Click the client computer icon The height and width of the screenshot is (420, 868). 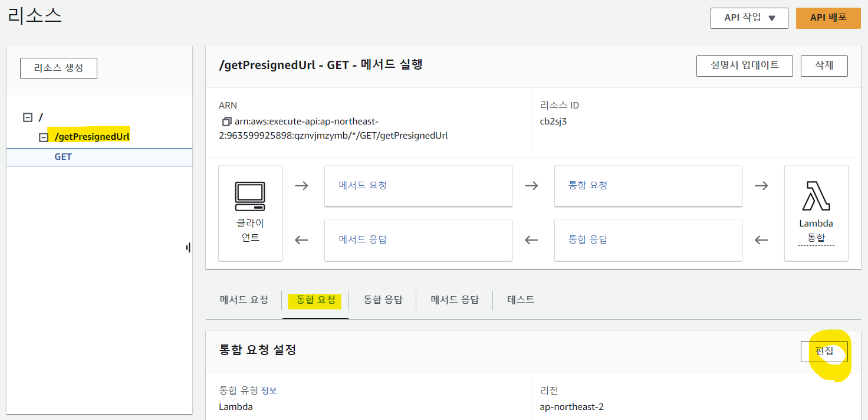coord(250,196)
